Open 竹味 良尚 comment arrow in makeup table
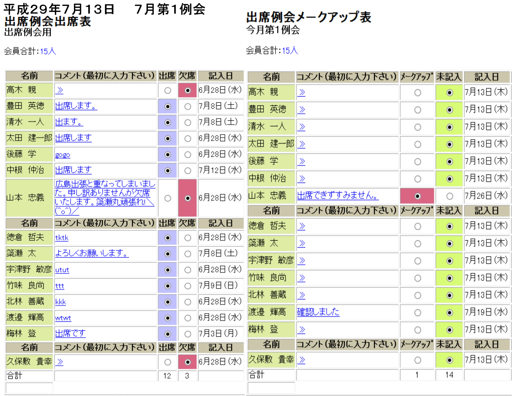This screenshot has height=396, width=532. tap(301, 278)
